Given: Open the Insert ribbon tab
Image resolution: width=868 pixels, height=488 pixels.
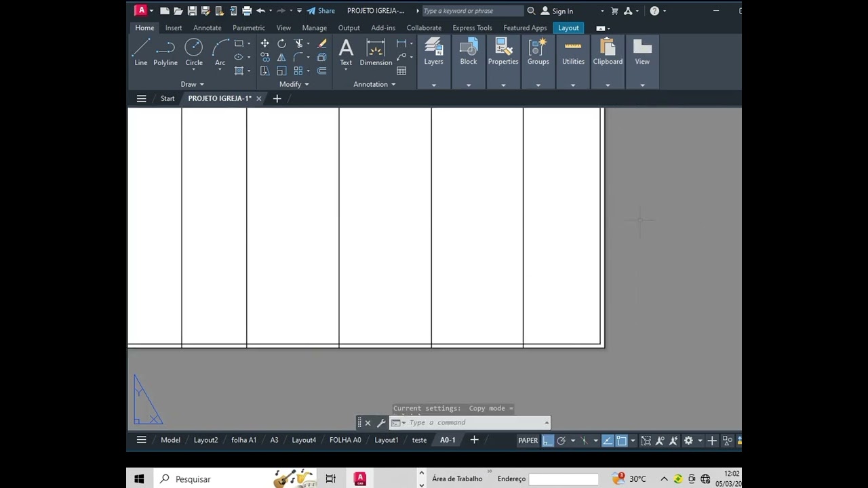Looking at the screenshot, I should point(174,28).
